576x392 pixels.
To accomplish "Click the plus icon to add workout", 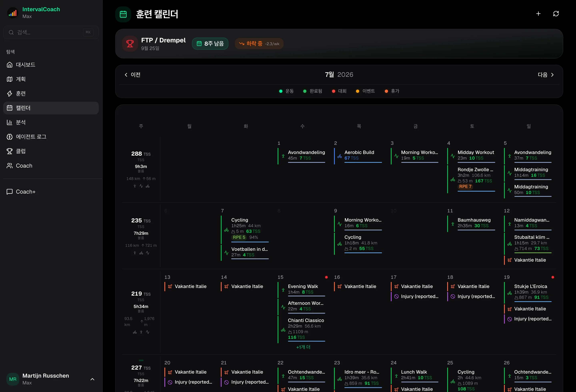I will pyautogui.click(x=538, y=14).
